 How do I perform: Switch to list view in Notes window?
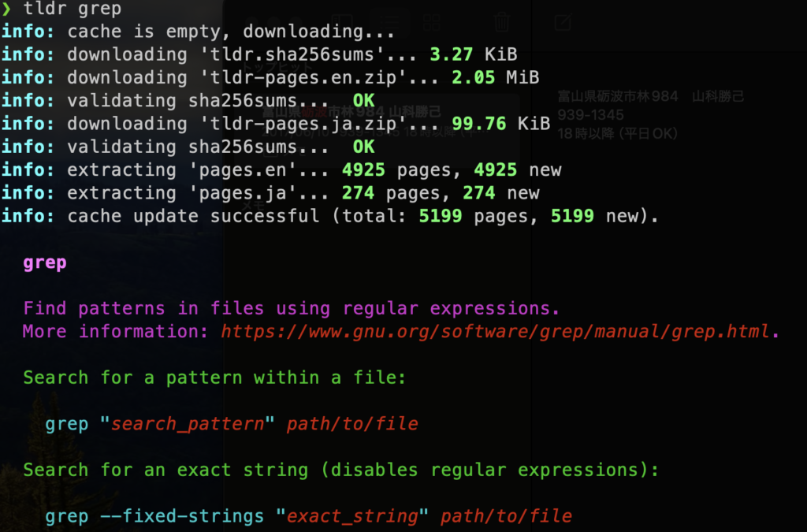(389, 22)
